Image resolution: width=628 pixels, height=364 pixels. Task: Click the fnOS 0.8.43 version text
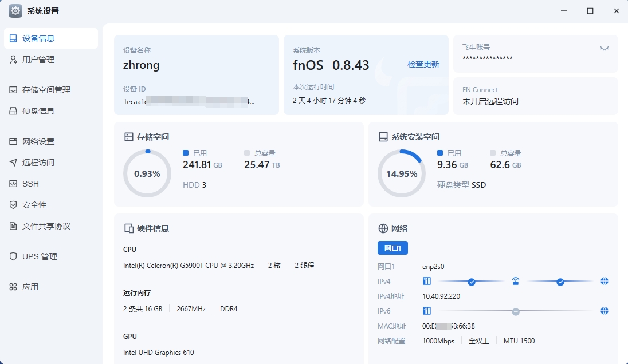click(331, 65)
